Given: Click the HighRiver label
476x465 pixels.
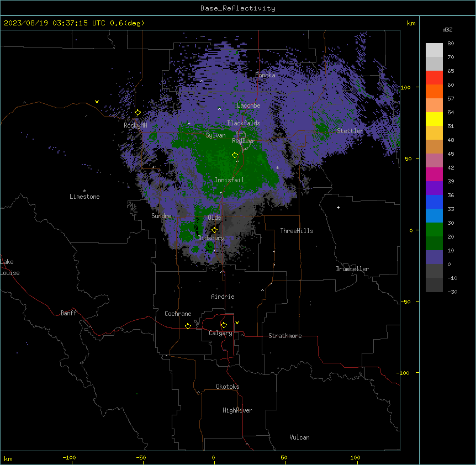Looking at the screenshot, I should pos(237,410).
